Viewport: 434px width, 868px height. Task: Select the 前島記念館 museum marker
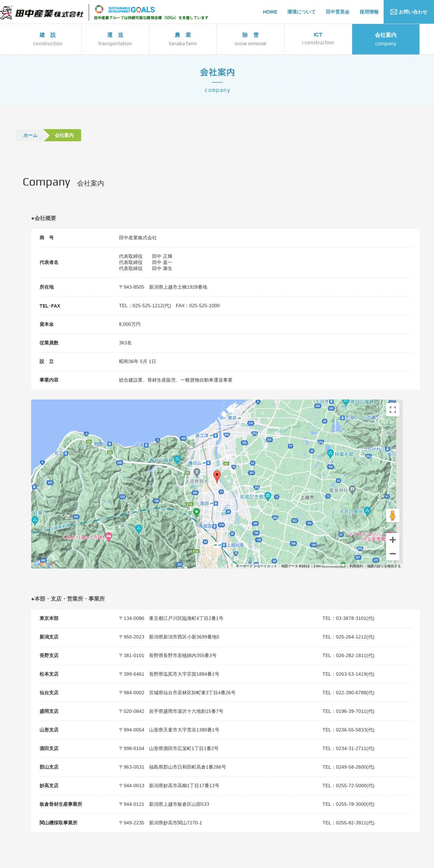[268, 496]
